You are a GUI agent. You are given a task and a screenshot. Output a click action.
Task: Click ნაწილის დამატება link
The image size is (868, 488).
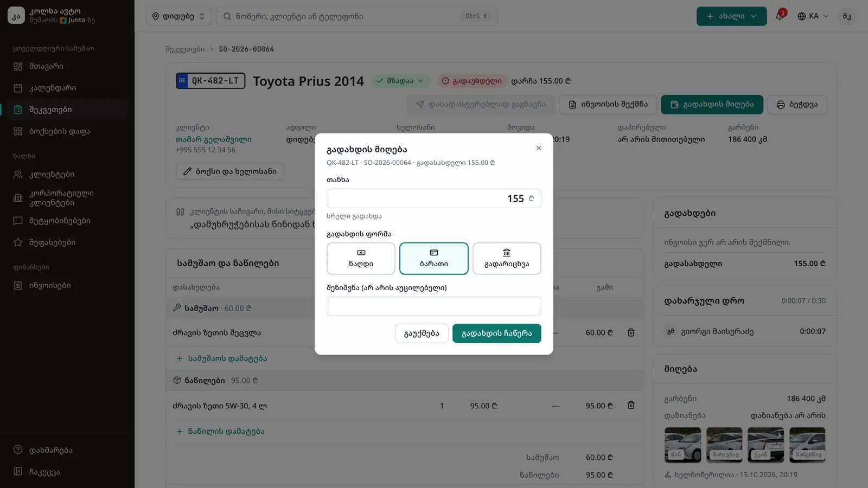coord(220,431)
